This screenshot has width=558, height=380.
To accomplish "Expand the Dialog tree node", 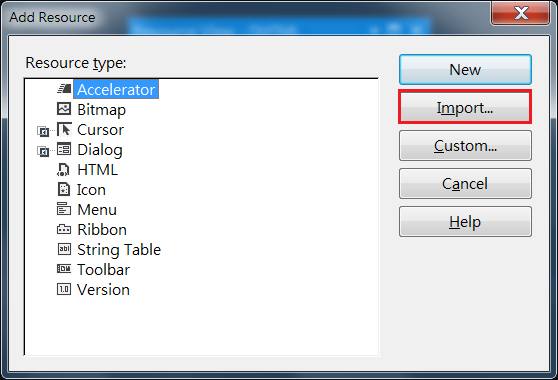I will click(x=43, y=152).
